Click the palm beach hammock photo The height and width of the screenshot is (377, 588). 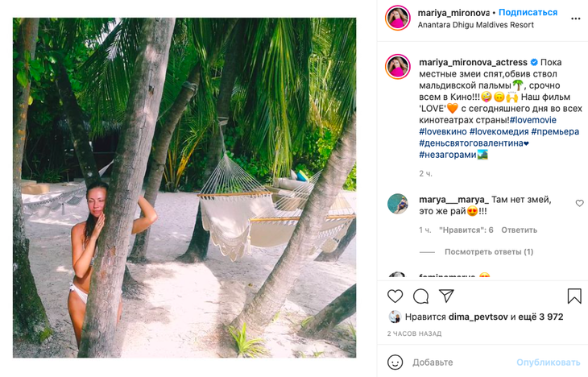tap(184, 188)
